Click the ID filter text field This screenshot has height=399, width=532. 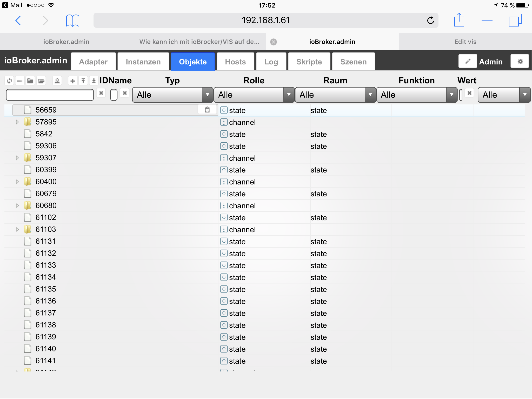50,95
